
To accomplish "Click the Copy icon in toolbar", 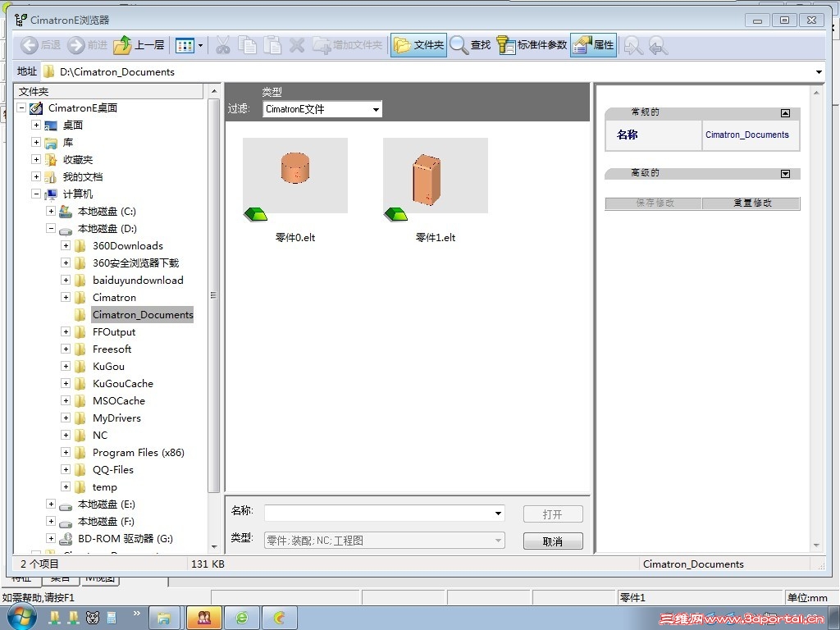I will pyautogui.click(x=248, y=46).
